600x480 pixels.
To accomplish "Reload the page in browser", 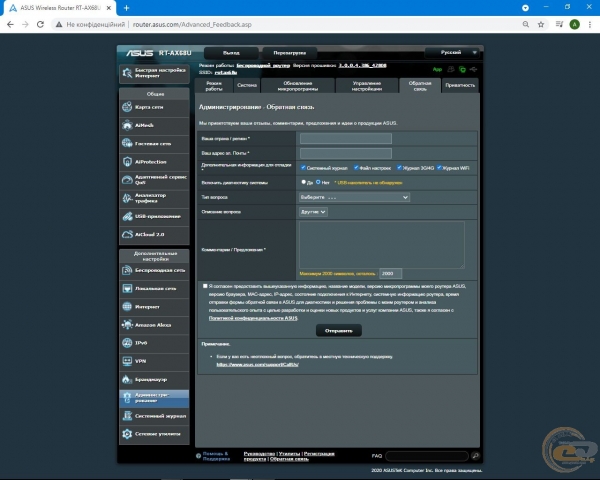I will point(40,24).
